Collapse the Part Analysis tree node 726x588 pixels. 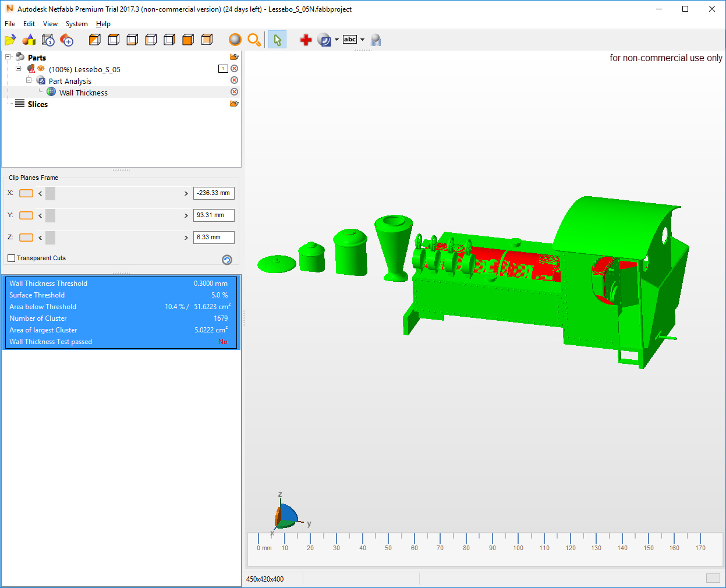point(29,80)
